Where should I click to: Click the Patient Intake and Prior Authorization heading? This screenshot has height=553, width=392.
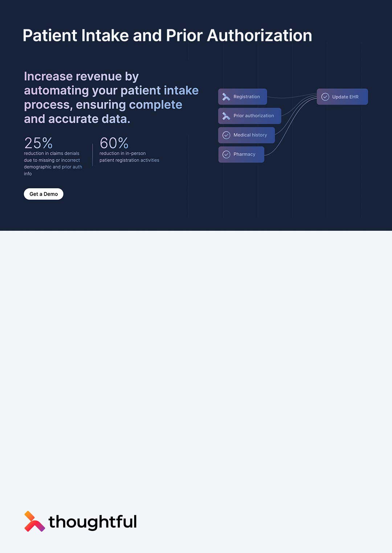pos(168,35)
